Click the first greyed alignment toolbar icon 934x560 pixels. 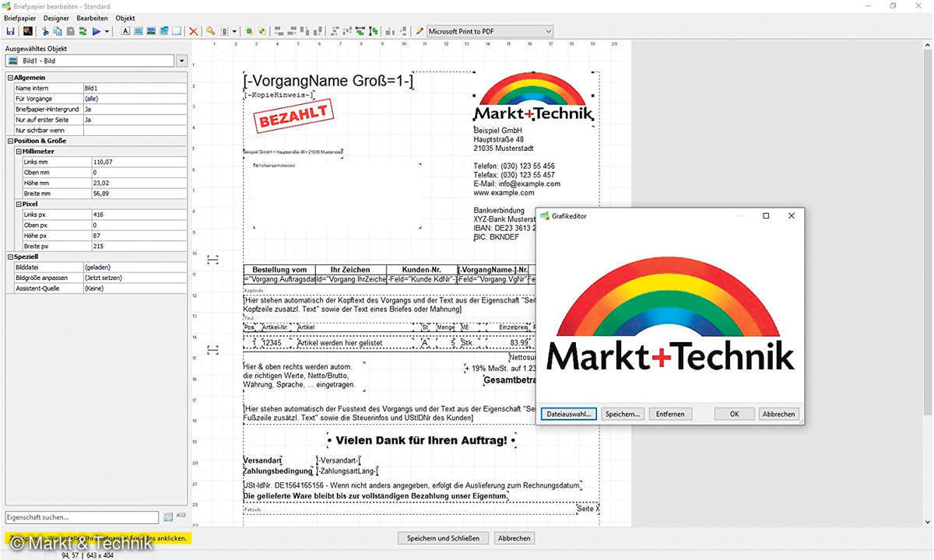[x=279, y=31]
